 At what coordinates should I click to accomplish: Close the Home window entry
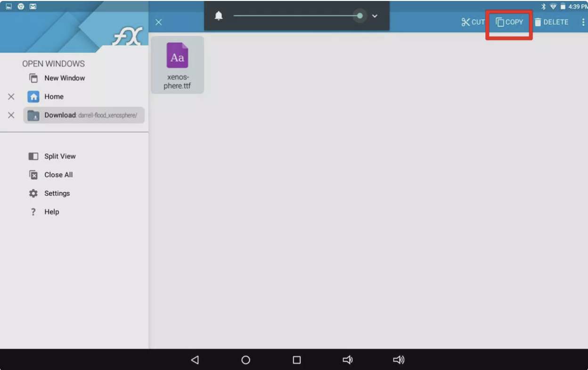(x=11, y=97)
